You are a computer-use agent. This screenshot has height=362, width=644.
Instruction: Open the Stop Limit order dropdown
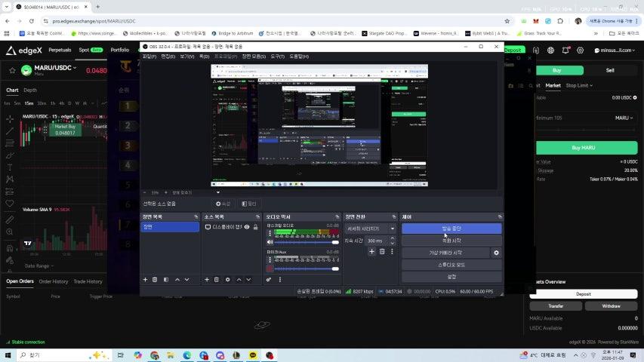580,85
